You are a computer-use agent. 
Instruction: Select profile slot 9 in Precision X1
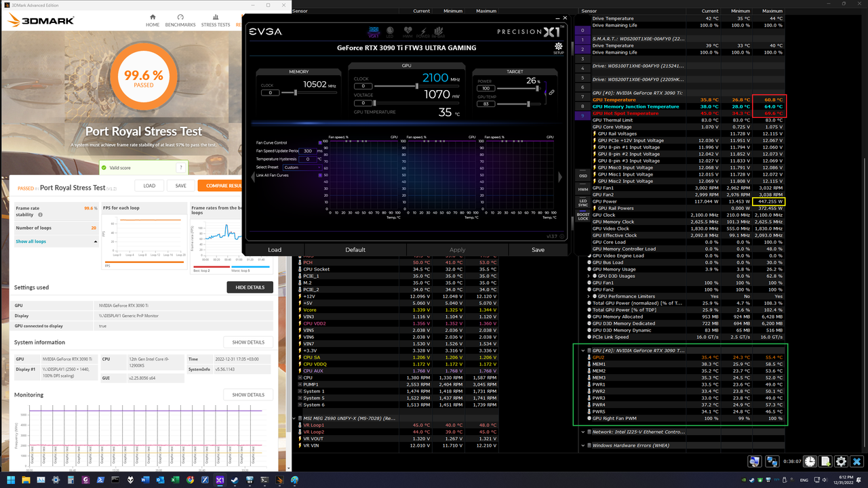583,116
